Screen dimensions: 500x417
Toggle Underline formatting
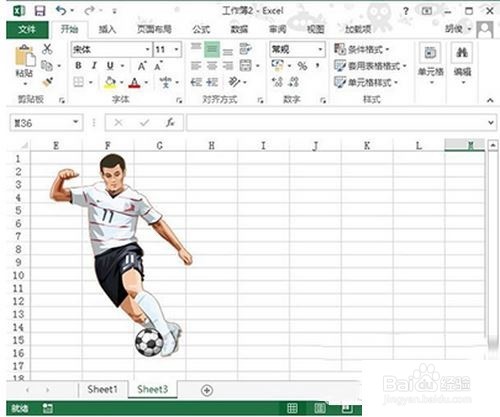pos(110,66)
